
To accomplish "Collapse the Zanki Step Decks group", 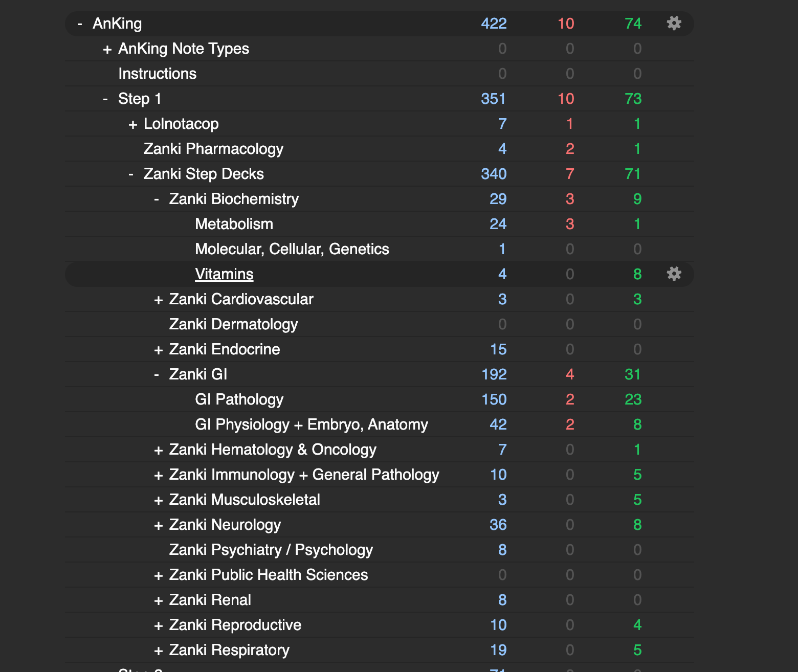I will pyautogui.click(x=131, y=174).
